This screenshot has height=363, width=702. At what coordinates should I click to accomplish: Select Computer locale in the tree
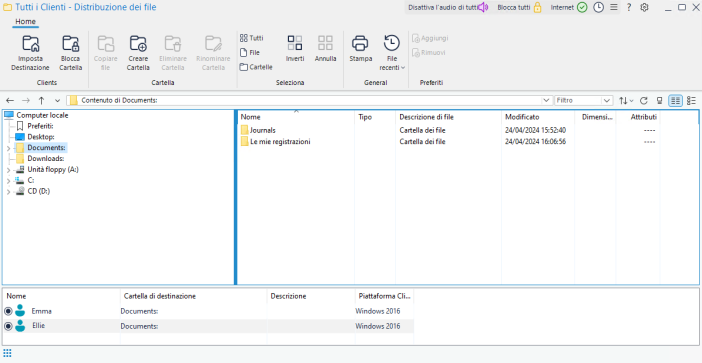43,115
